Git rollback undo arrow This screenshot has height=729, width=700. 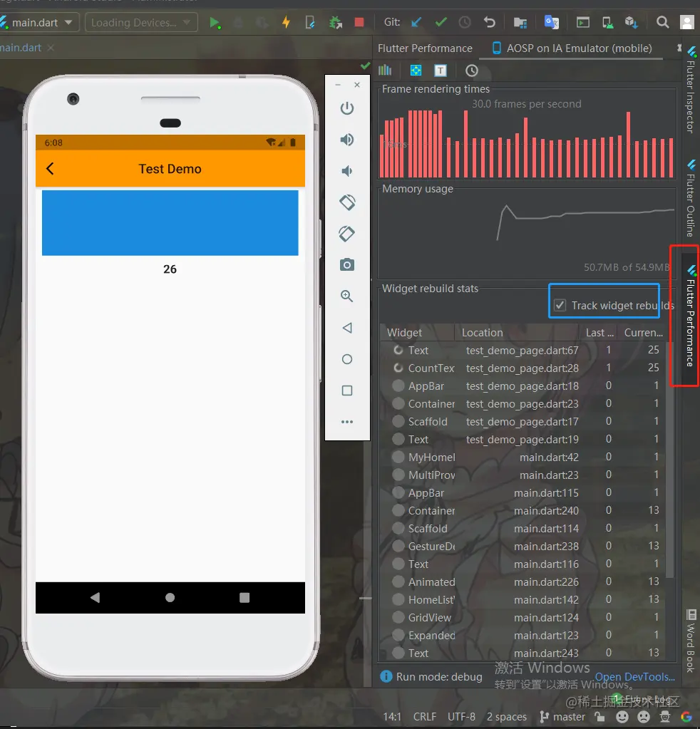tap(489, 22)
